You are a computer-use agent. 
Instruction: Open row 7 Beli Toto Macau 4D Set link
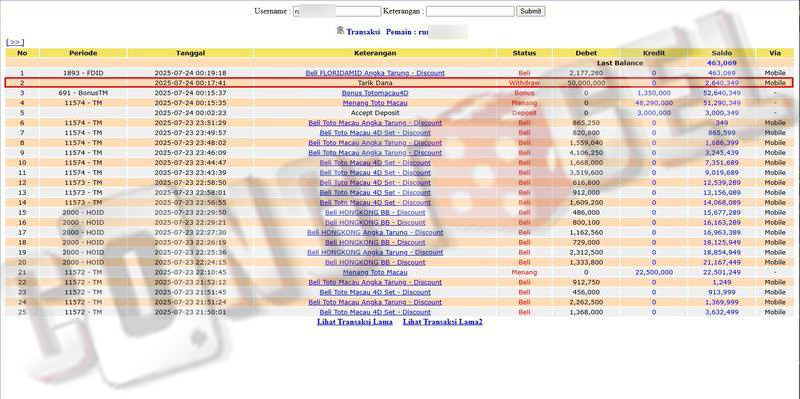375,133
